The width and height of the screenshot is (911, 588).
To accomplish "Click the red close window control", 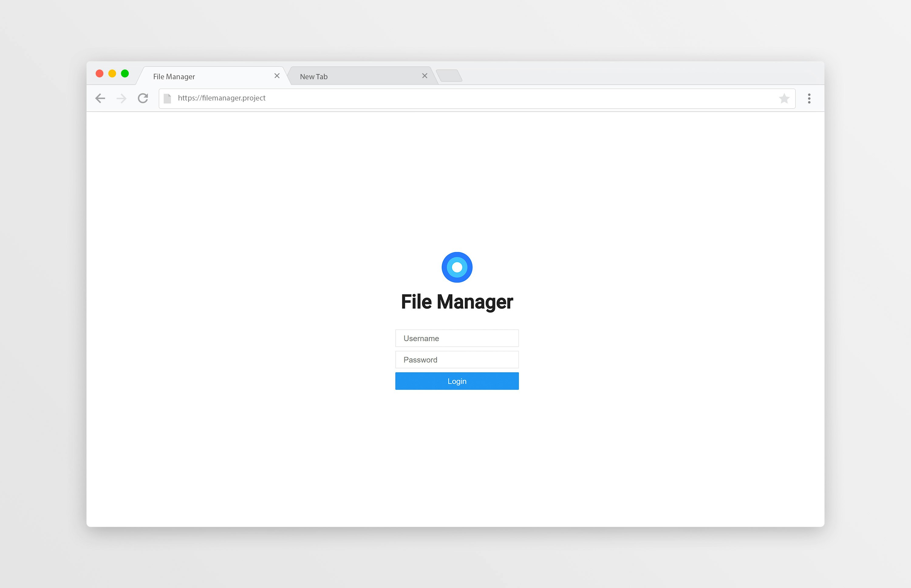I will pyautogui.click(x=100, y=73).
